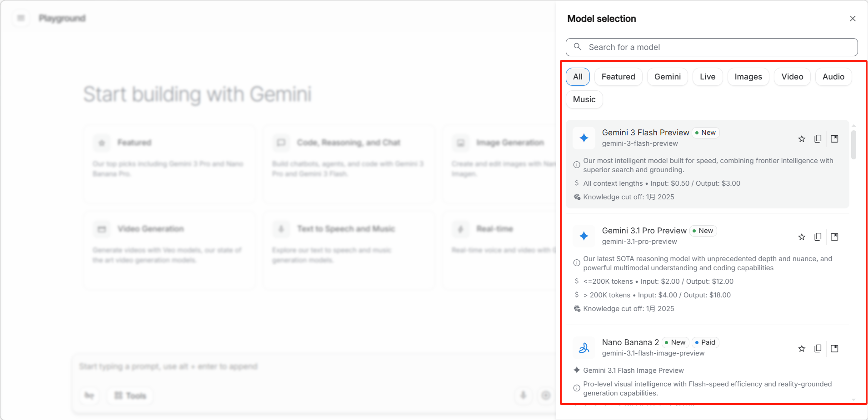Select the All filter chip

point(578,77)
